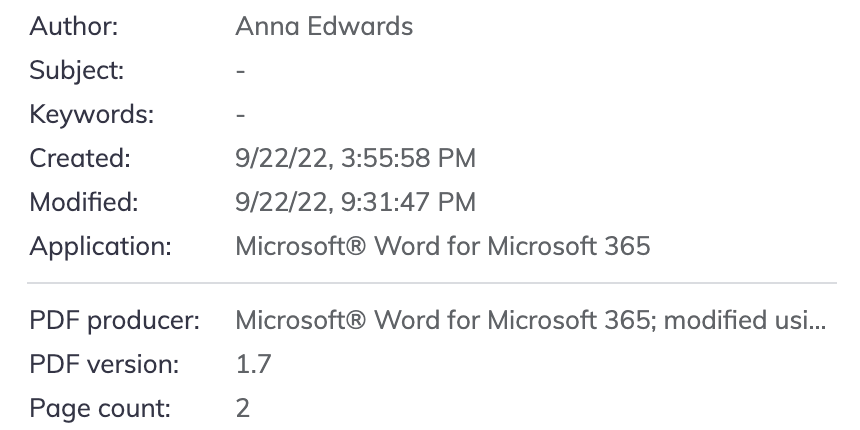The height and width of the screenshot is (430, 860).
Task: Select the author name Anna Edwards
Action: [x=324, y=27]
